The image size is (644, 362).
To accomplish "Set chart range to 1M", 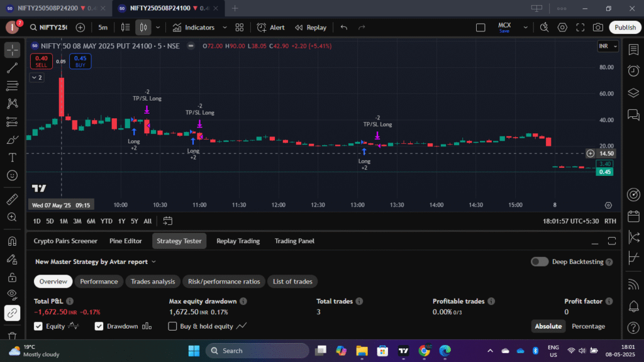I will click(x=64, y=221).
